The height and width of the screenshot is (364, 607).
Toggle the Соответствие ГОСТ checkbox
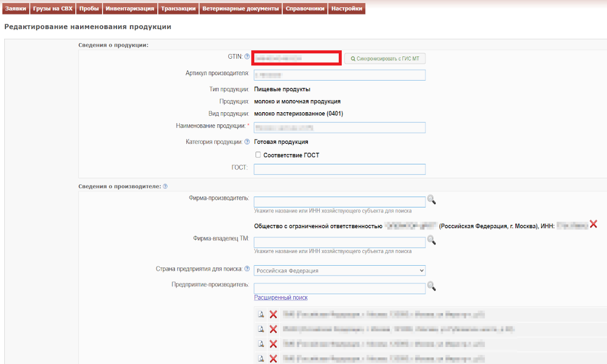tap(258, 155)
